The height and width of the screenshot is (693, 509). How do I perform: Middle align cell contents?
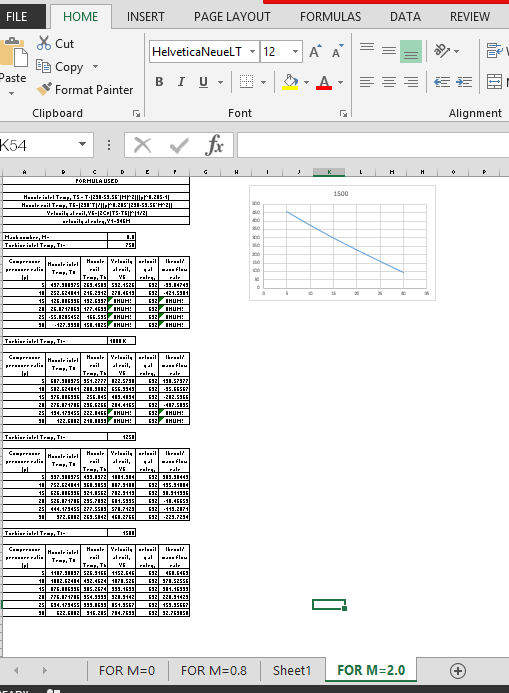(389, 51)
